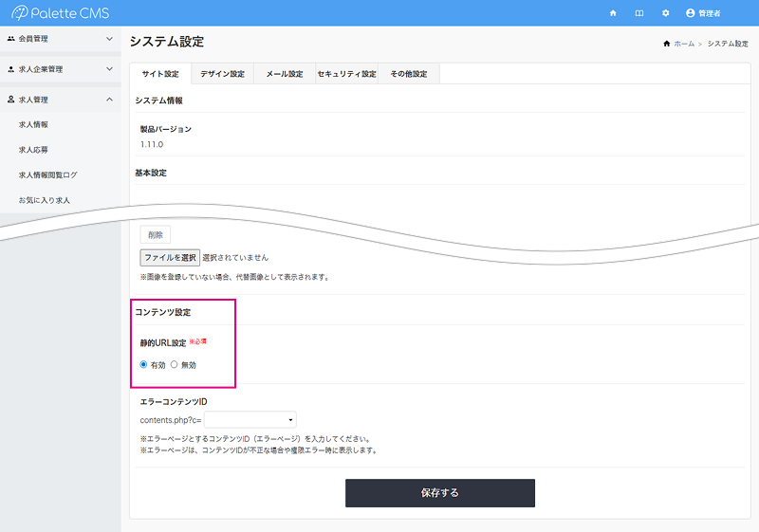Screen dimensions: 759x532
Task: Collapse the 求人管理 menu chevron
Action: point(109,100)
